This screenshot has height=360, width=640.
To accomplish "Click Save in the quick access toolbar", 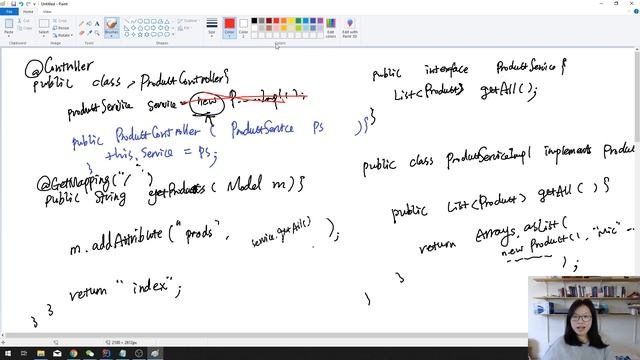I will tap(13, 4).
